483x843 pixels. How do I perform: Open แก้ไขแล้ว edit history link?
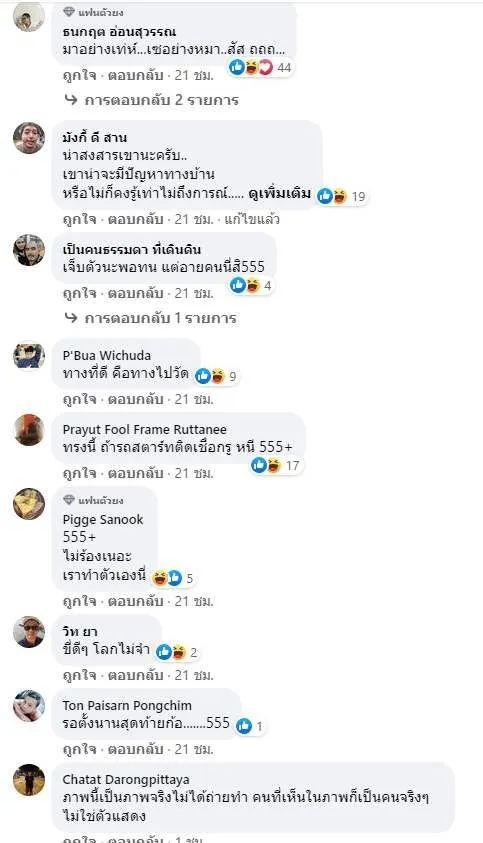click(252, 219)
